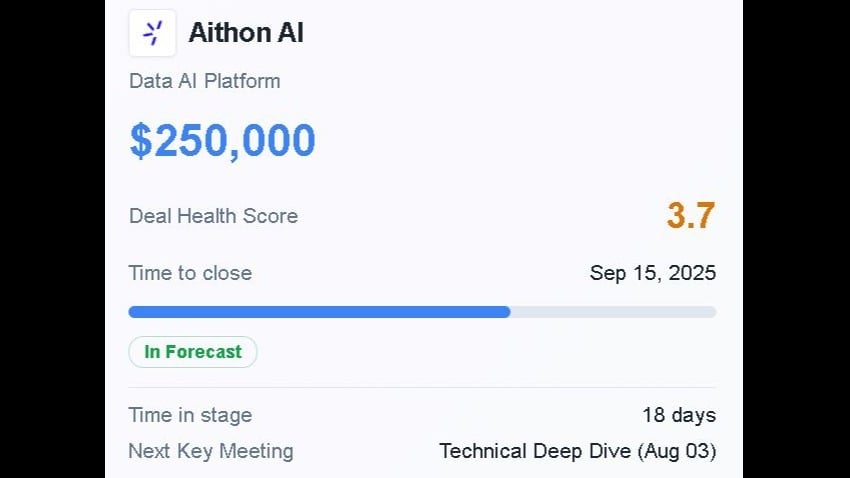Select the Data AI Platform subtitle
The height and width of the screenshot is (478, 850).
[x=204, y=81]
